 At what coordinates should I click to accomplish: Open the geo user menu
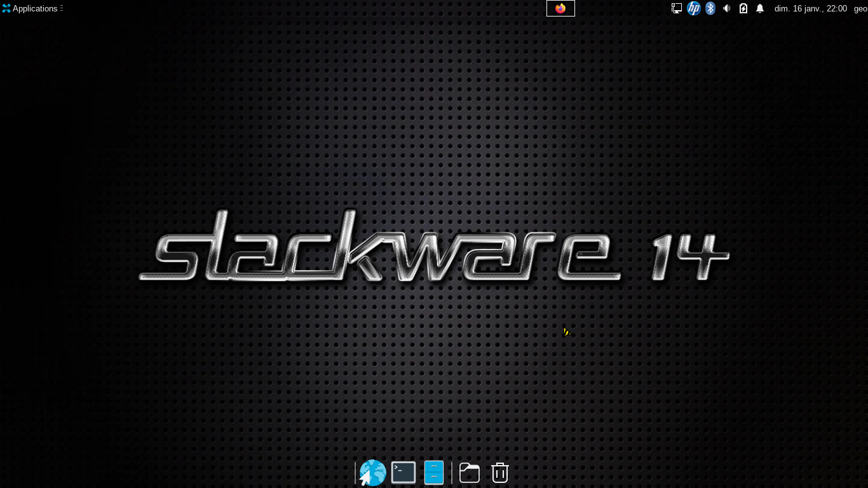[x=860, y=8]
